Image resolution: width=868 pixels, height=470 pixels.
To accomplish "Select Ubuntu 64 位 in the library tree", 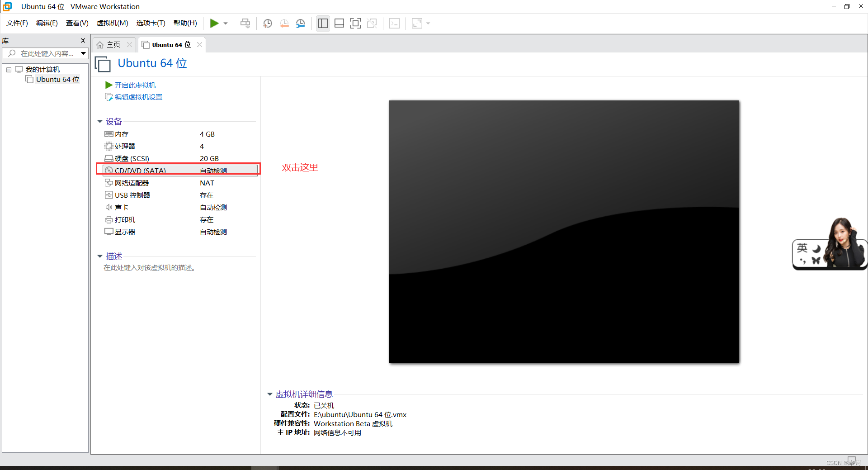I will tap(57, 79).
